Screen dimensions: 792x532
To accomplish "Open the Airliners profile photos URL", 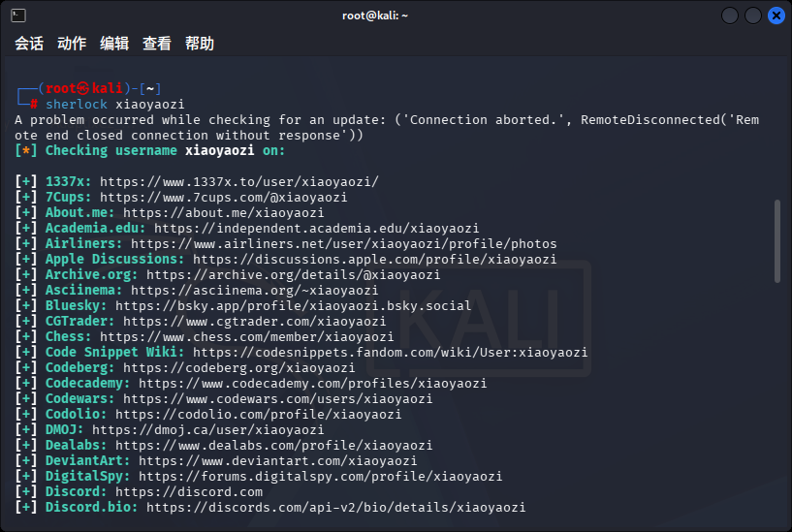I will (x=343, y=244).
